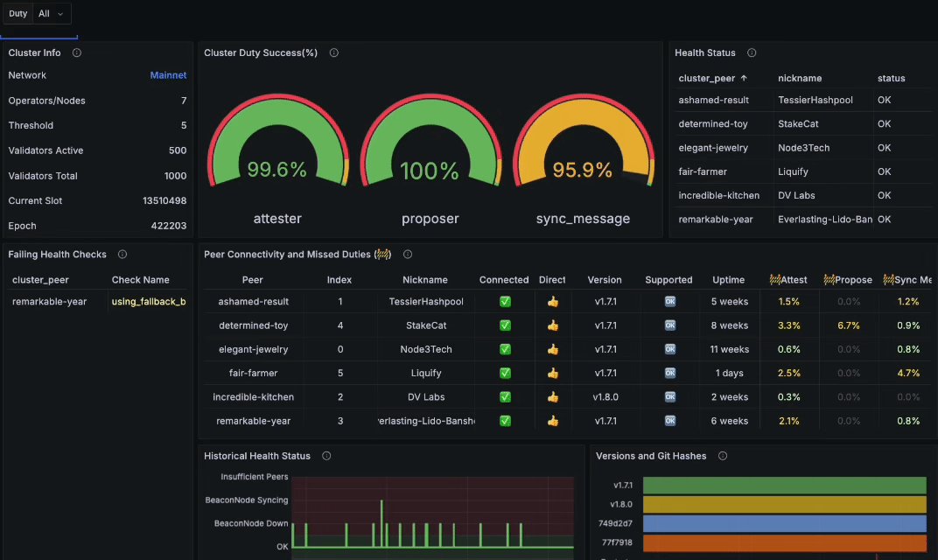Click Epoch value 422203
This screenshot has height=560, width=938.
click(169, 226)
